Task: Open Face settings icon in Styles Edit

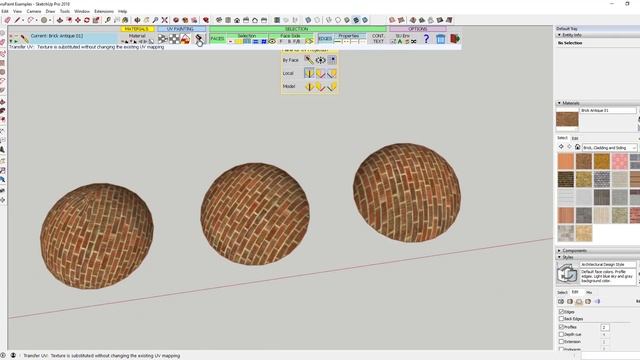Action: pos(570,302)
